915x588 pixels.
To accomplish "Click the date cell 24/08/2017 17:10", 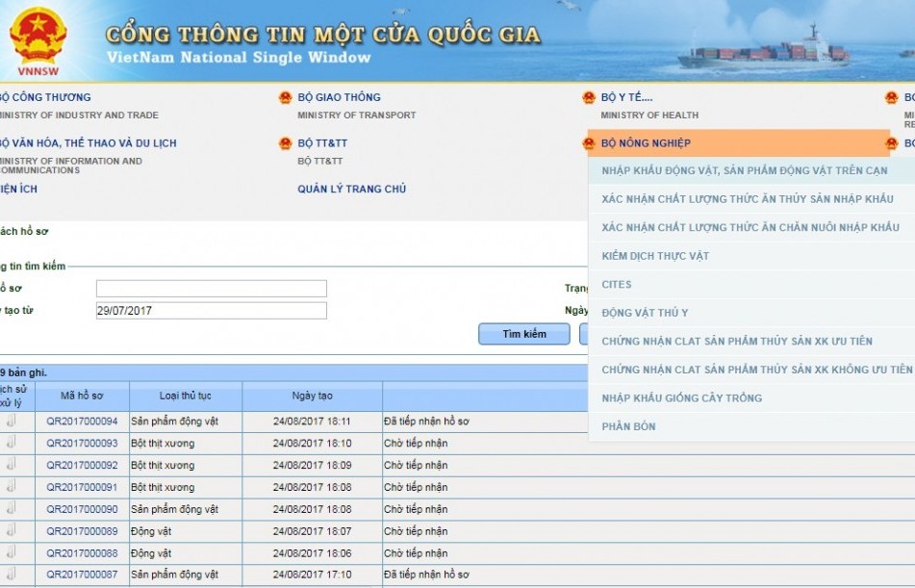I will point(312,575).
